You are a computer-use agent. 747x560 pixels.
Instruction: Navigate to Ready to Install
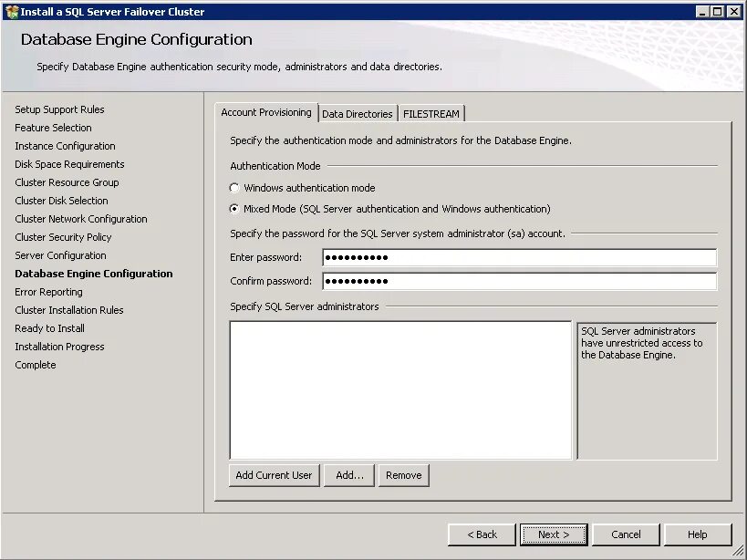49,328
